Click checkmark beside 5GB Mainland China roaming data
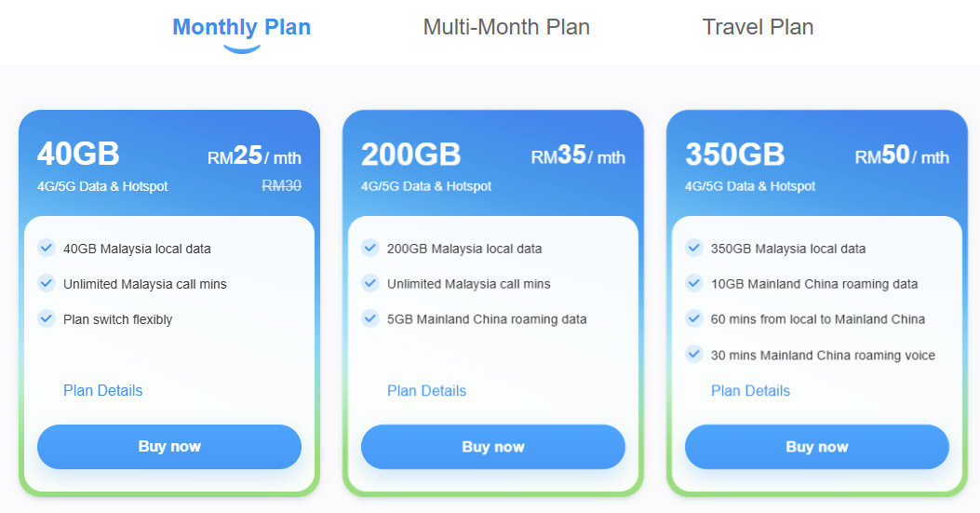This screenshot has width=980, height=513. [x=369, y=318]
